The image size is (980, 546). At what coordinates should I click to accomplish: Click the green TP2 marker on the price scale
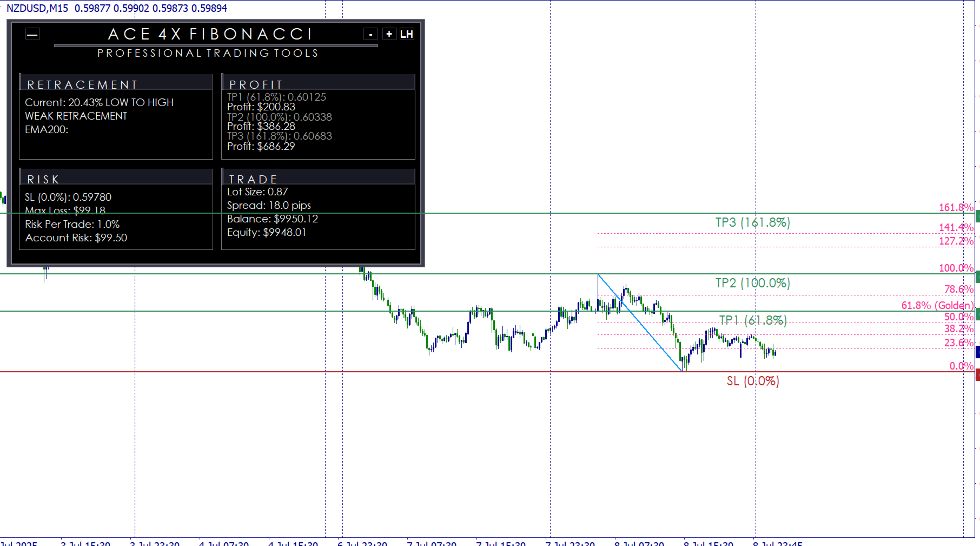(976, 276)
